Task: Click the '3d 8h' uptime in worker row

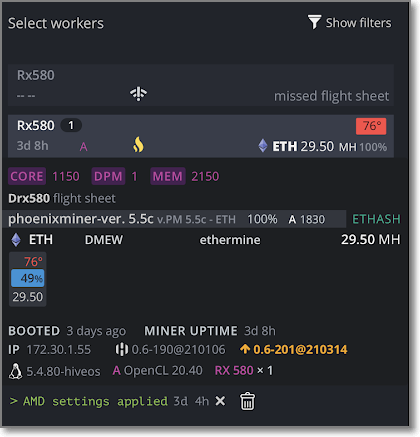Action: tap(33, 146)
